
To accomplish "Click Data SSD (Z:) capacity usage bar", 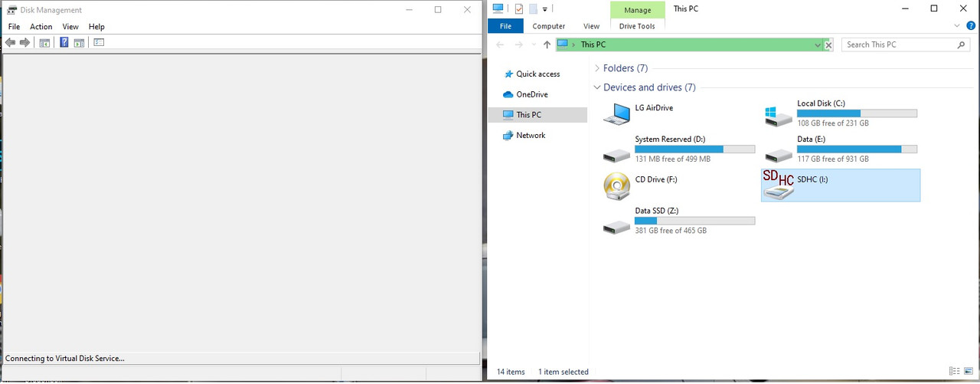I will 694,221.
